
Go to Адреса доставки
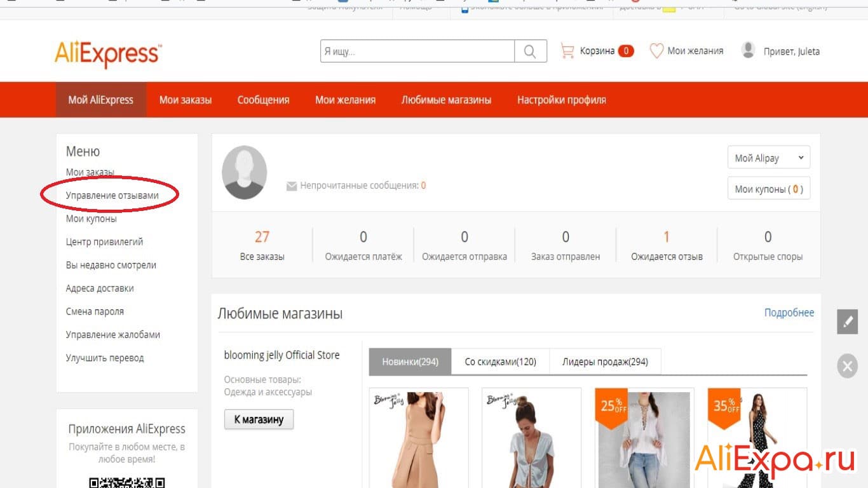pyautogui.click(x=100, y=288)
